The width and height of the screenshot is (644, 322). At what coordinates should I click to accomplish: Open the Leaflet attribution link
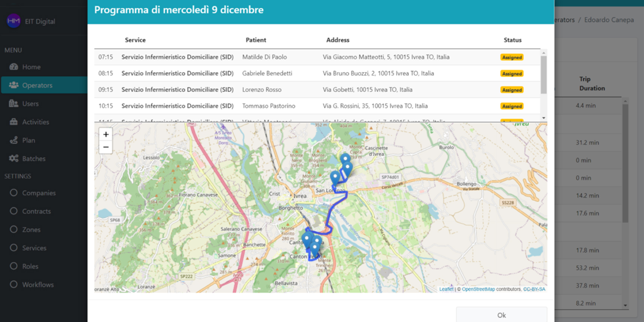[x=446, y=289]
